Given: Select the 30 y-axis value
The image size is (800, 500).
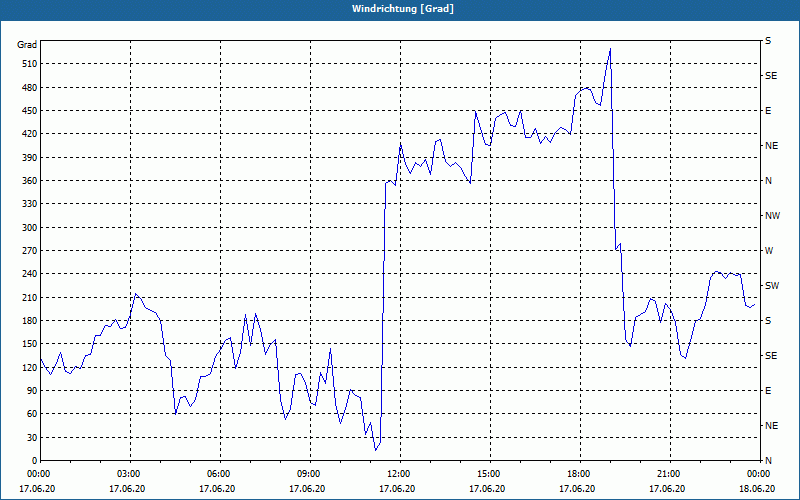Looking at the screenshot, I should (32, 438).
